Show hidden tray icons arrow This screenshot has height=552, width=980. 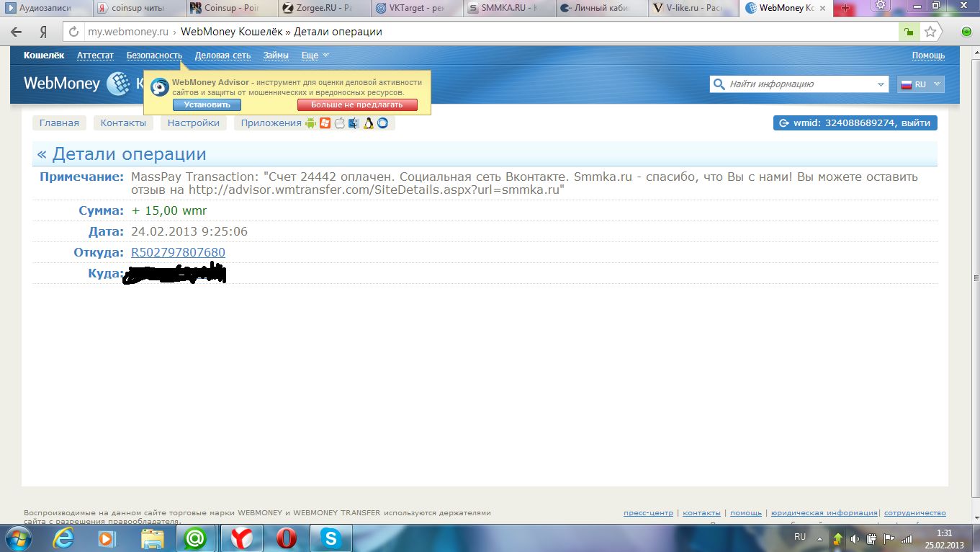tap(821, 538)
